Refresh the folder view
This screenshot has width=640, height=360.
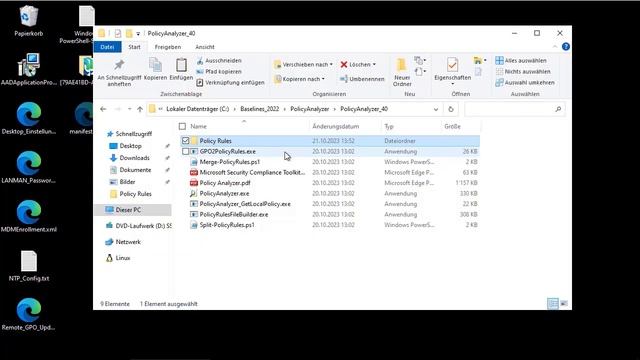tap(451, 109)
